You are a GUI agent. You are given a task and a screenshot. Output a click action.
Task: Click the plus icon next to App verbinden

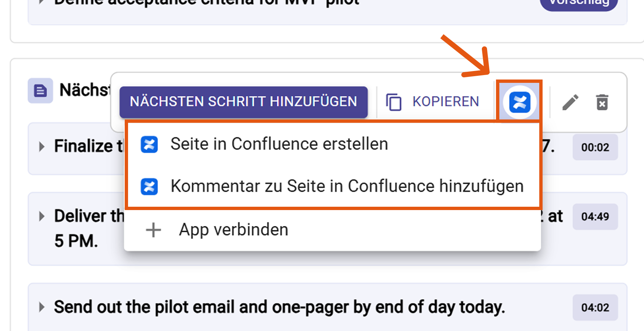coord(153,230)
